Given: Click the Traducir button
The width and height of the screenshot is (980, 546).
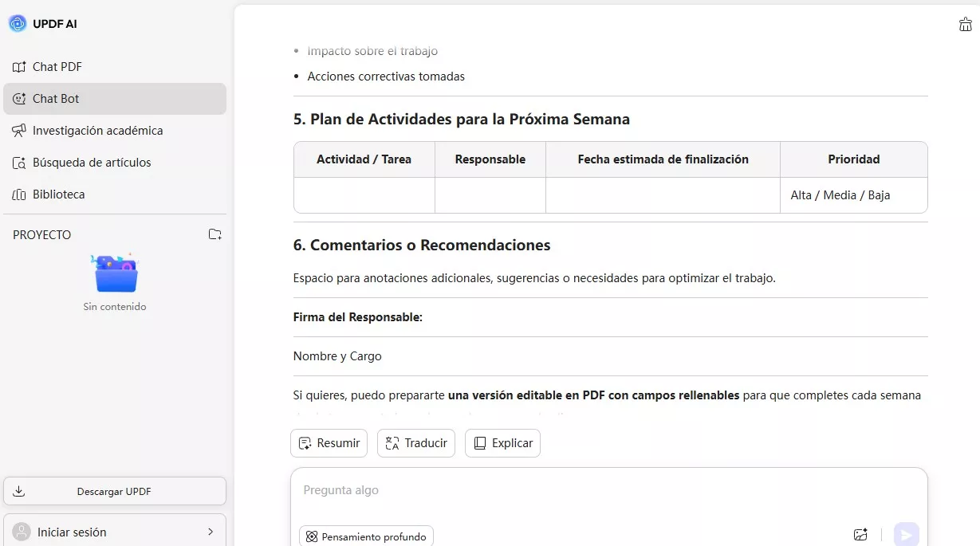Looking at the screenshot, I should pyautogui.click(x=415, y=443).
